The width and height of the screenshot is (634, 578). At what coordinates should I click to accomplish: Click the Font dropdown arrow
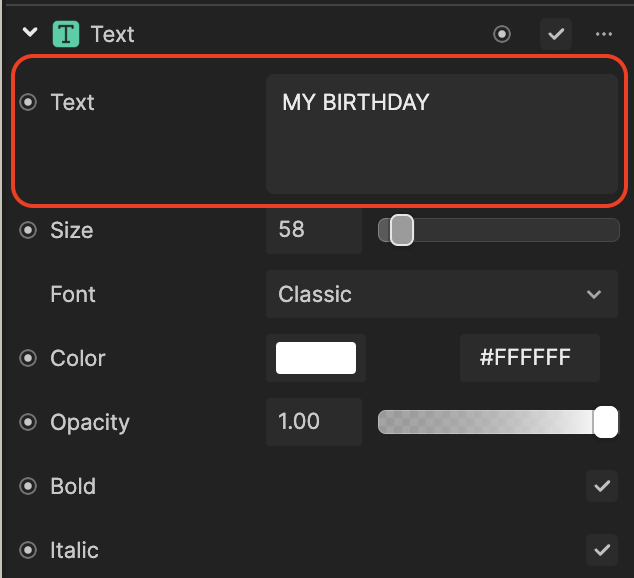coord(594,294)
